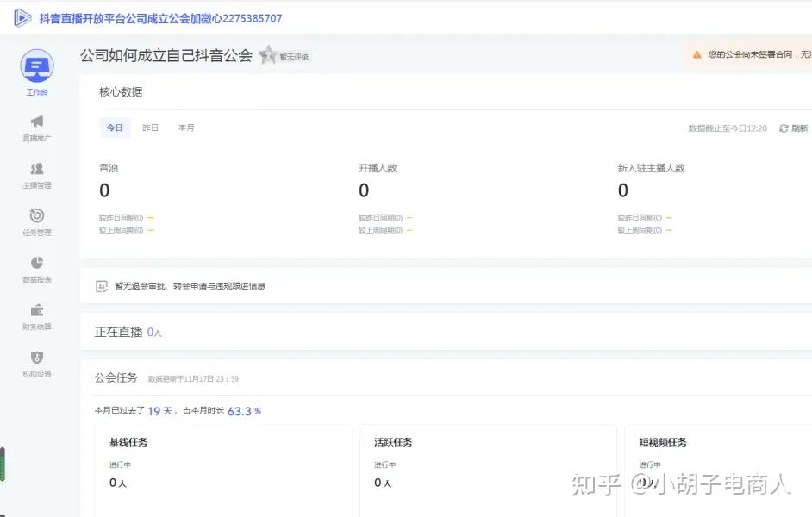Click the unsigned contract warning banner

tap(748, 54)
